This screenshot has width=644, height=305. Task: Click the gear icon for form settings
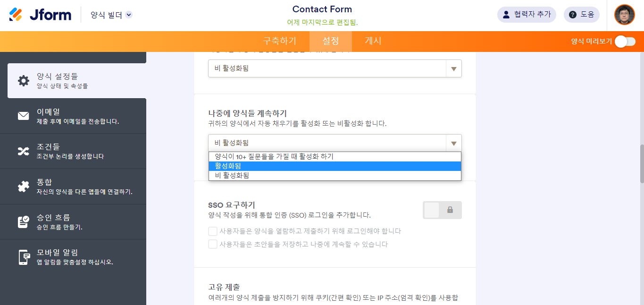point(23,81)
